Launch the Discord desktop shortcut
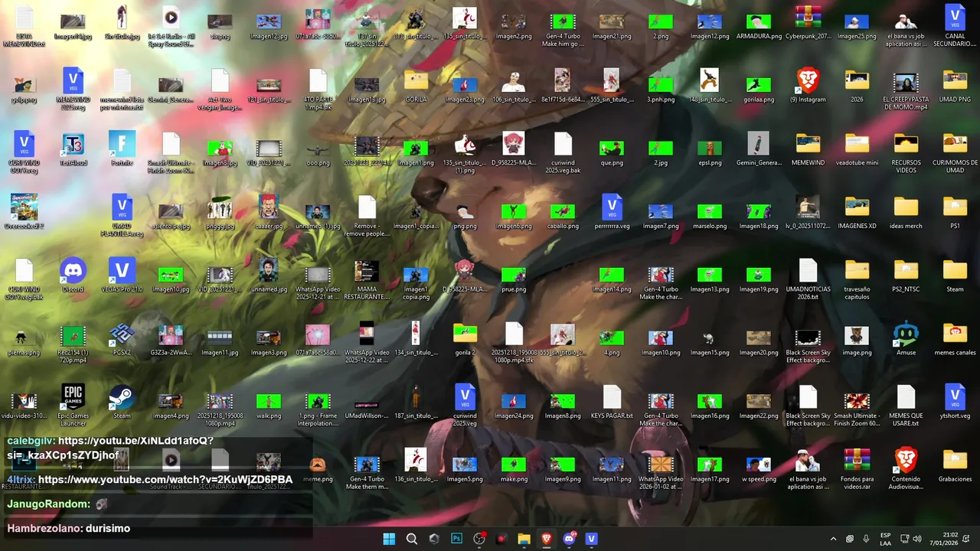The width and height of the screenshot is (980, 551). (73, 275)
